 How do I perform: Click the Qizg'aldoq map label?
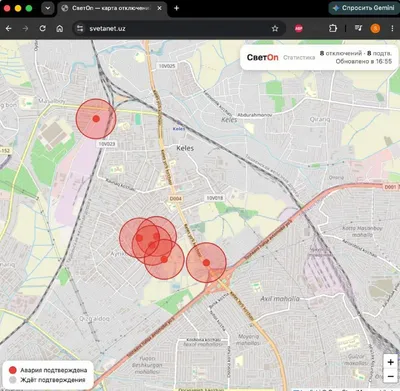(x=94, y=319)
